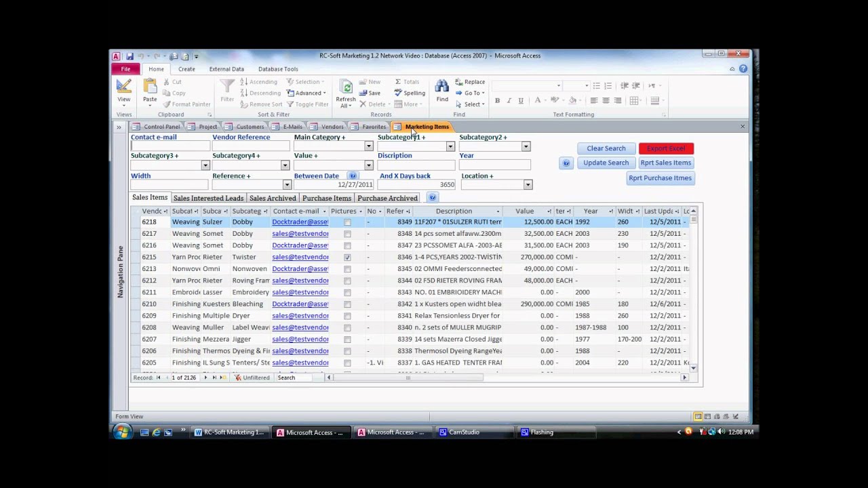The image size is (868, 488).
Task: Open the Advanced filter options
Action: (x=307, y=93)
